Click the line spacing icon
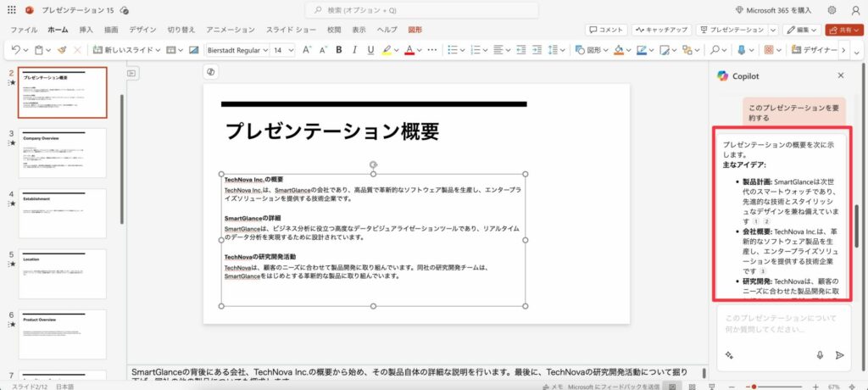Image resolution: width=868 pixels, height=390 pixels. [x=553, y=50]
